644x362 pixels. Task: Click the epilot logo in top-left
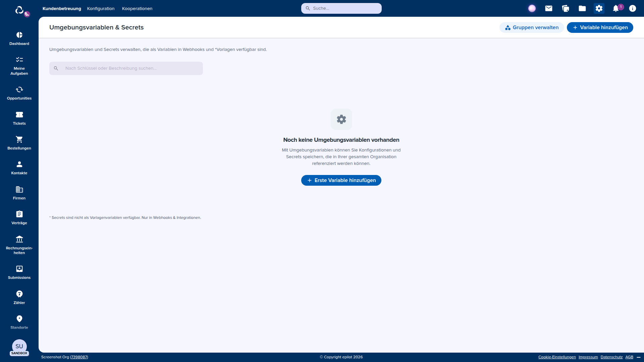[x=19, y=10]
